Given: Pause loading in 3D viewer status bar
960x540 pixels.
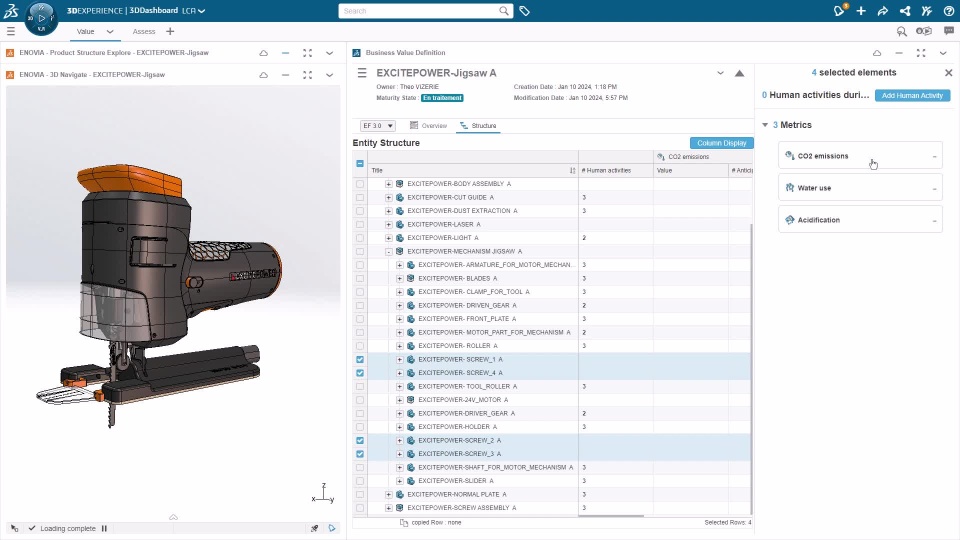Looking at the screenshot, I should pyautogui.click(x=104, y=528).
